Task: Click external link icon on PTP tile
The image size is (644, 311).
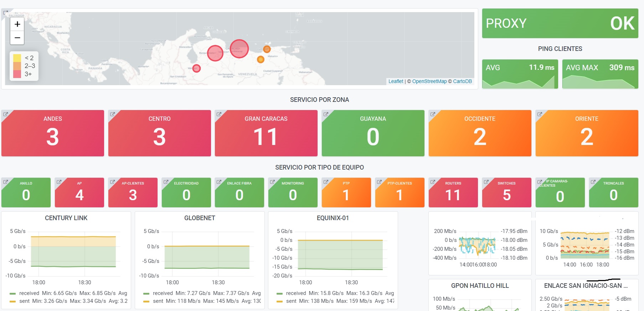Action: pyautogui.click(x=326, y=182)
